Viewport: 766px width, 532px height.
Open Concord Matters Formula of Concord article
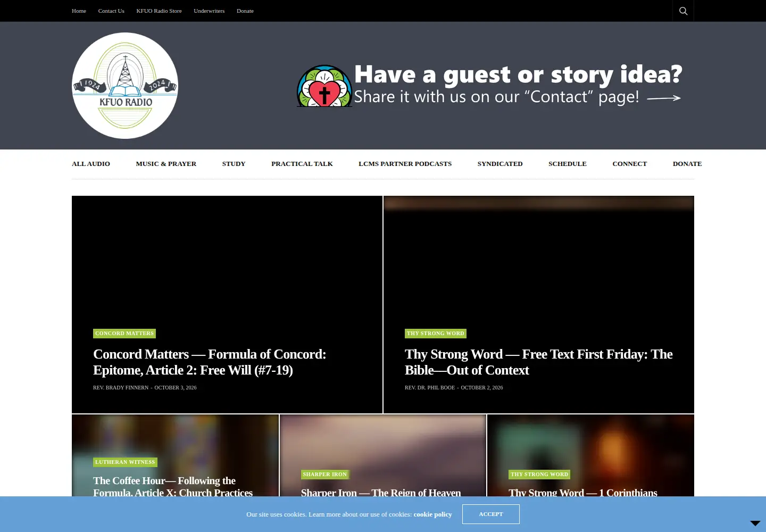tap(210, 362)
